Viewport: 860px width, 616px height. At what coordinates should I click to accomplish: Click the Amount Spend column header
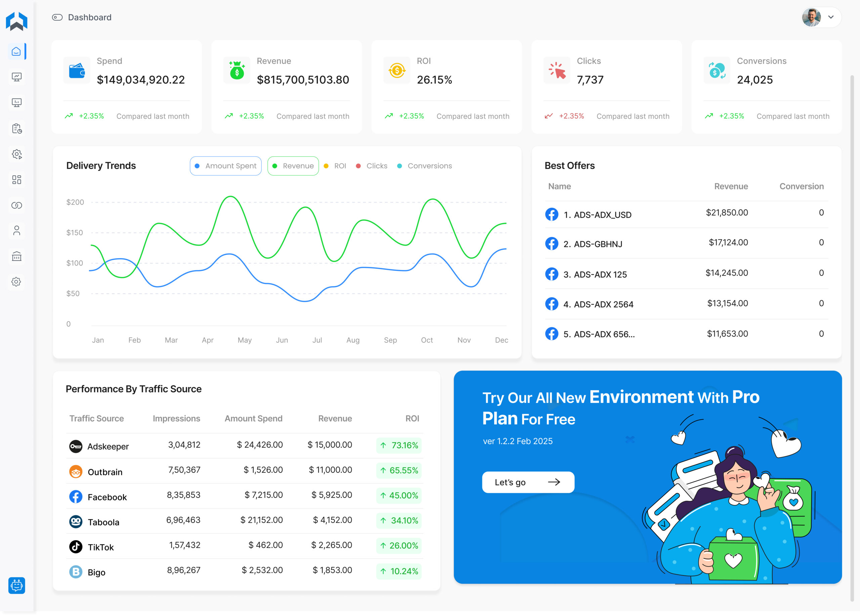point(254,419)
